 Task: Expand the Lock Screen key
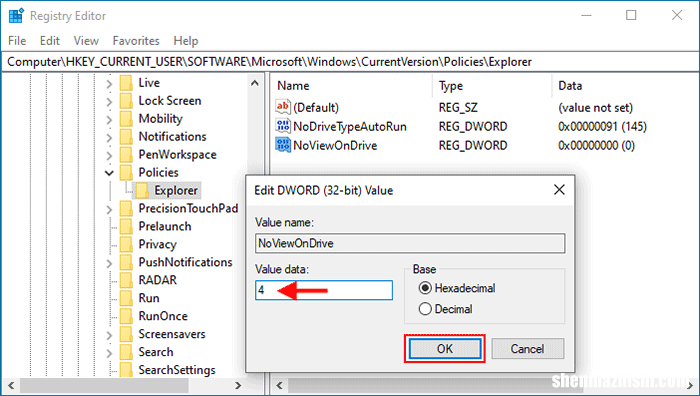click(x=109, y=101)
